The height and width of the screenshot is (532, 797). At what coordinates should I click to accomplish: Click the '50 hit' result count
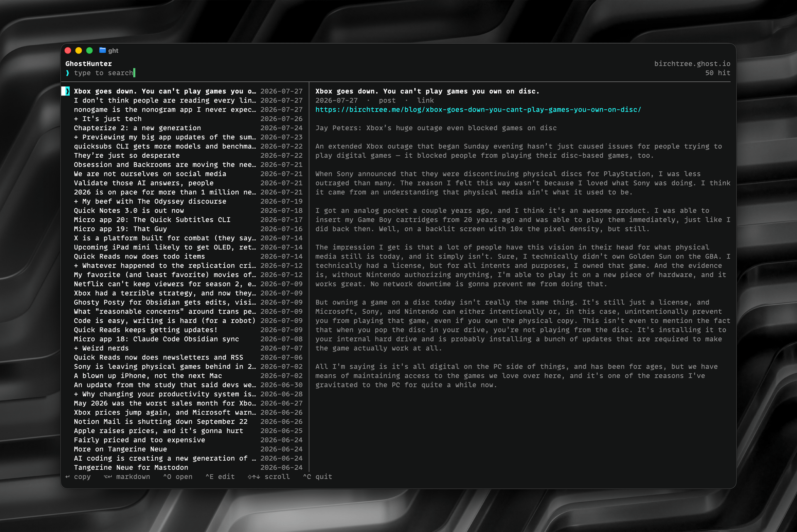point(718,73)
